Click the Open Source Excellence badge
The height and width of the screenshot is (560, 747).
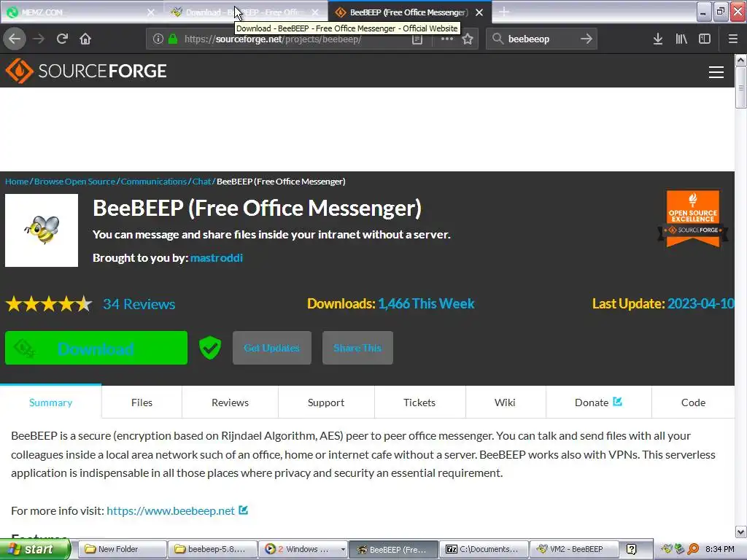click(693, 219)
